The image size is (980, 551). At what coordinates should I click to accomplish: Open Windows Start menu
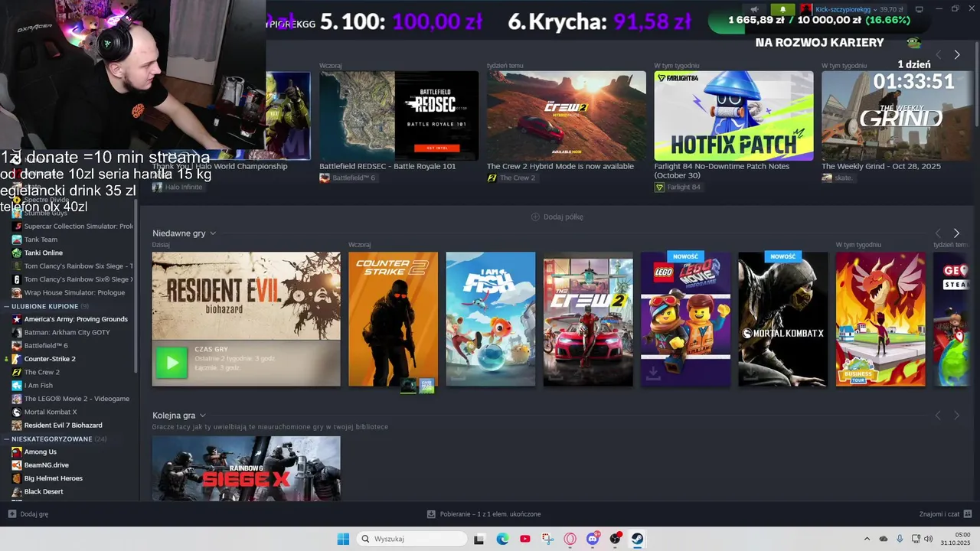point(343,539)
